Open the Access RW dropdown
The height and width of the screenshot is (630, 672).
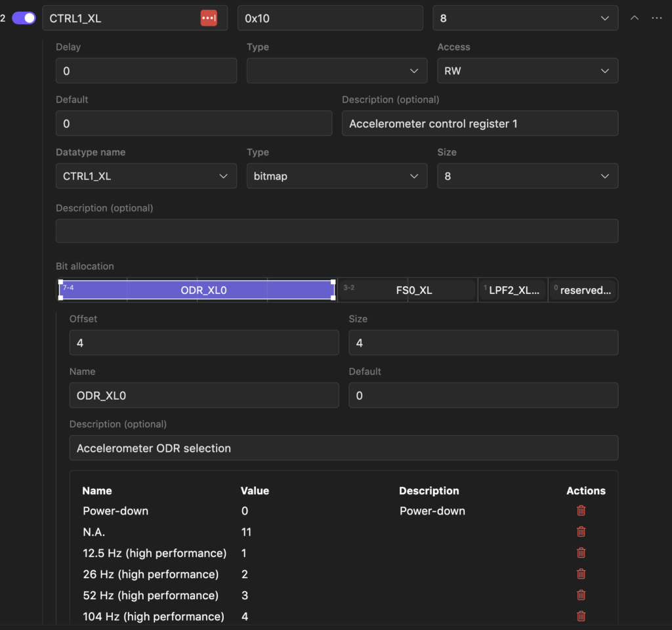click(527, 71)
